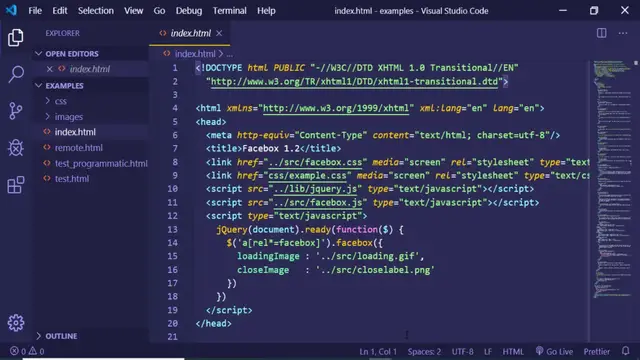
Task: Open the Edit menu
Action: click(60, 11)
